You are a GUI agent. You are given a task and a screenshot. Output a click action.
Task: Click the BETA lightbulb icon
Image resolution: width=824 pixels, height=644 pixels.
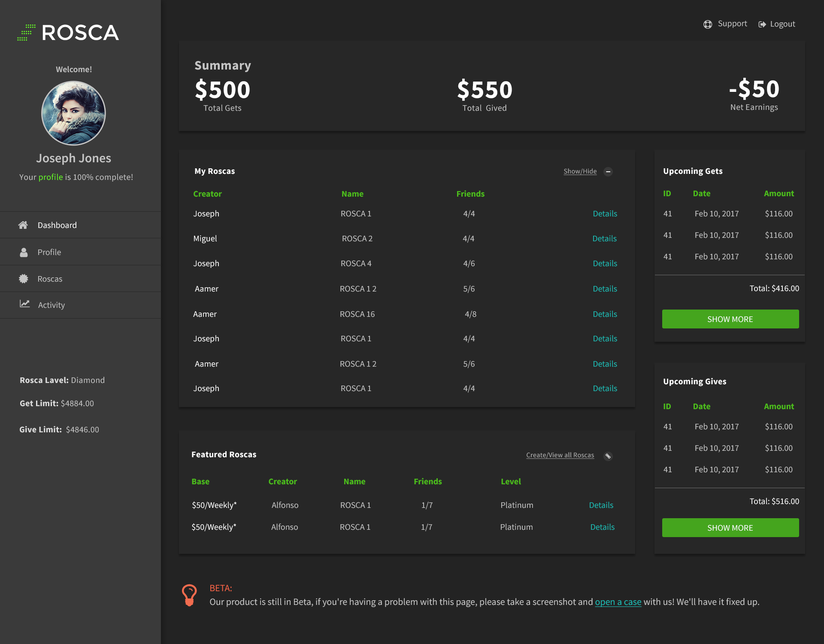189,595
